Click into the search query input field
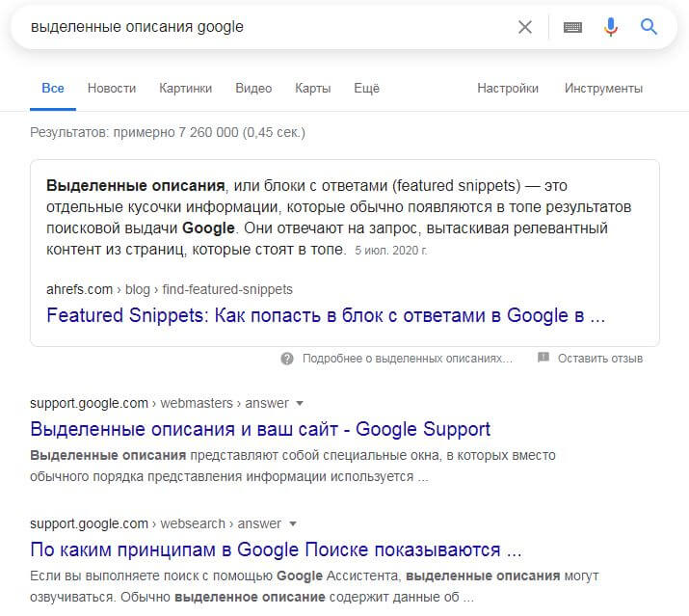The height and width of the screenshot is (616, 689). click(260, 27)
